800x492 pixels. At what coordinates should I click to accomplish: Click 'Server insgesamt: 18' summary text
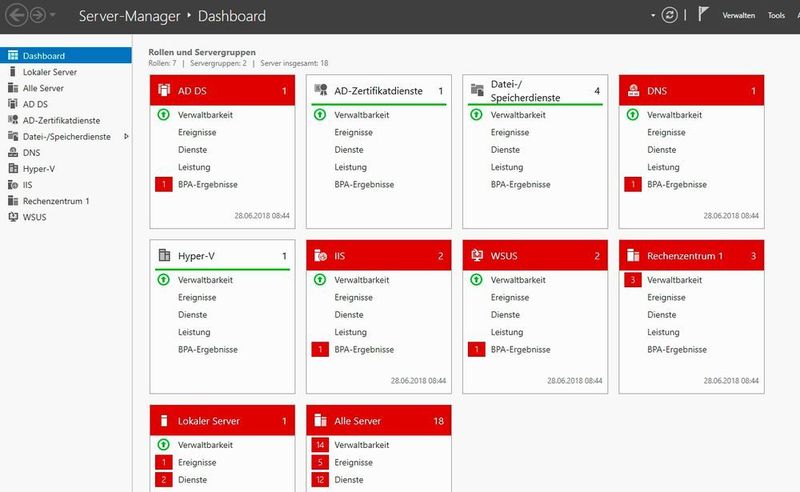click(x=294, y=63)
